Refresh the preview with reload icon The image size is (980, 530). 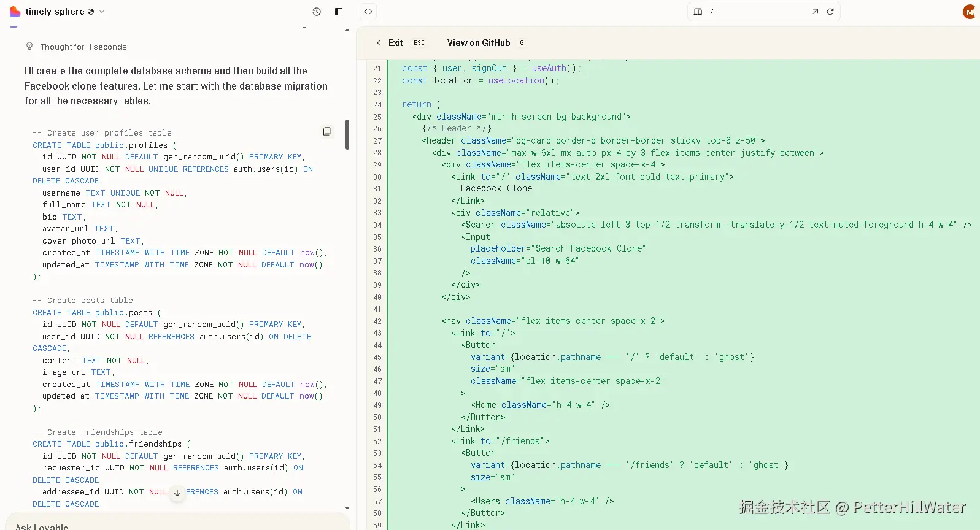click(830, 12)
